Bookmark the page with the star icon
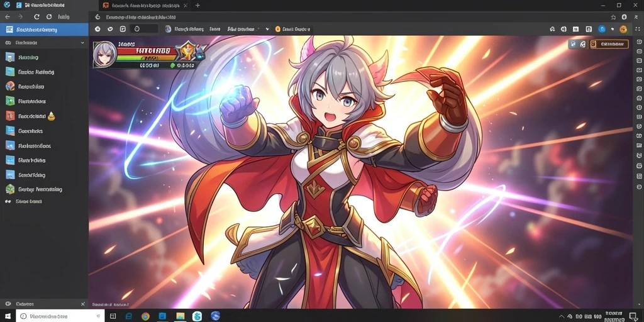This screenshot has height=322, width=644. pos(613,17)
